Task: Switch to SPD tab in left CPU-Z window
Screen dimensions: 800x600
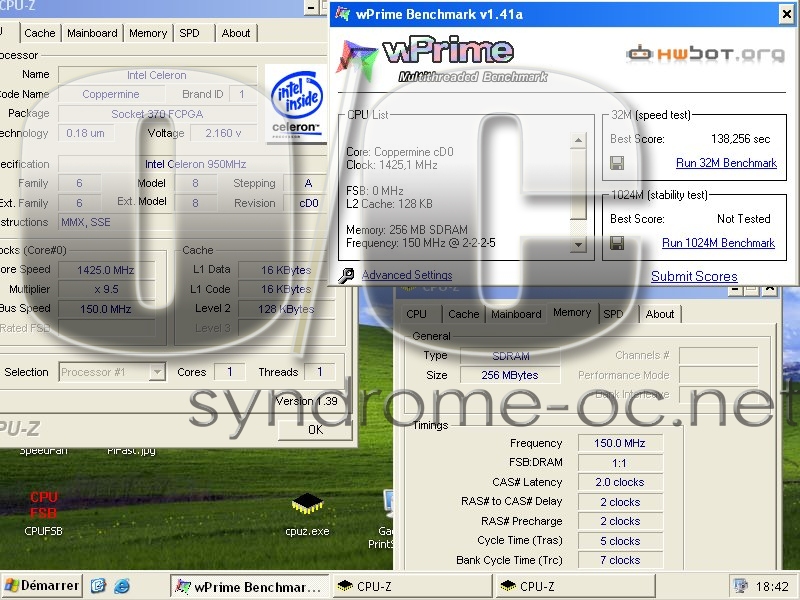Action: (189, 33)
